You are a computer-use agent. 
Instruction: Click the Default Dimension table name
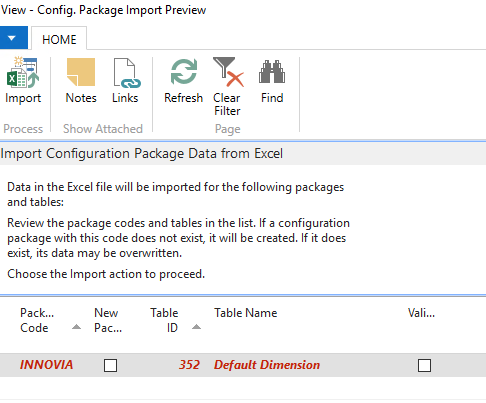click(267, 365)
